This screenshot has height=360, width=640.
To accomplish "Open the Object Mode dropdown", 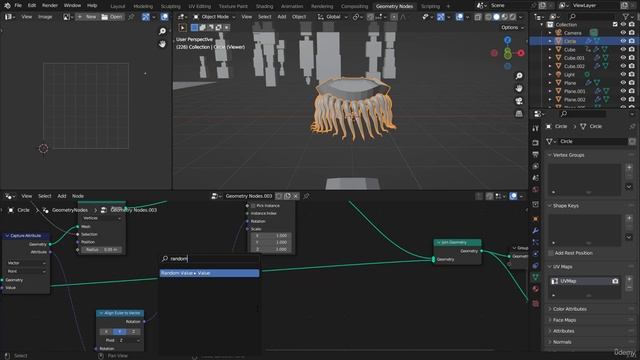I will (x=214, y=17).
